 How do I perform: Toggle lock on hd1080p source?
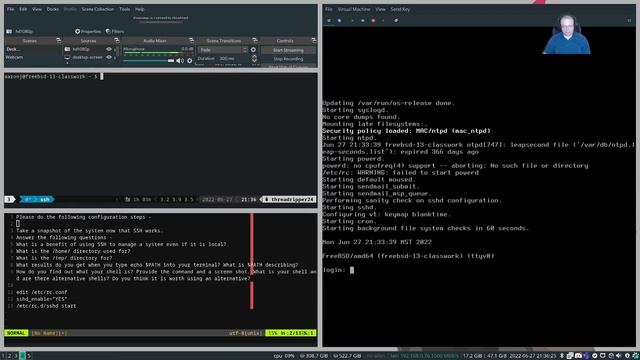115,49
